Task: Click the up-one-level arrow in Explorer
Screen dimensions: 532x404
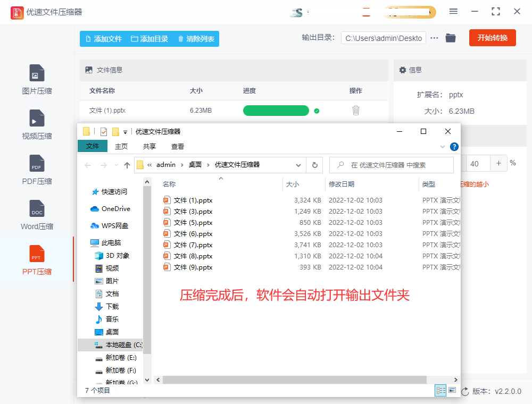Action: 127,165
